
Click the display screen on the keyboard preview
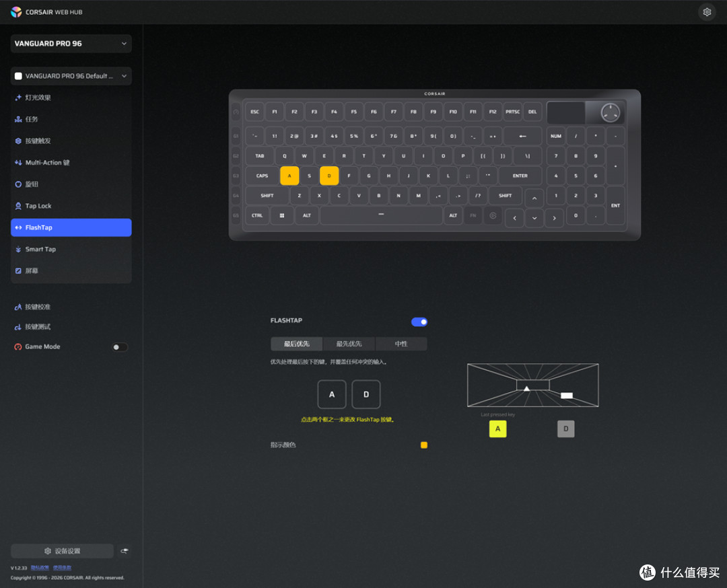(566, 112)
